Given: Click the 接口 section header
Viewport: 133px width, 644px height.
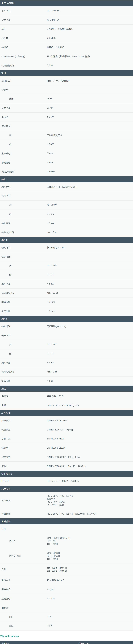Looking at the screenshot, I should (66, 73).
